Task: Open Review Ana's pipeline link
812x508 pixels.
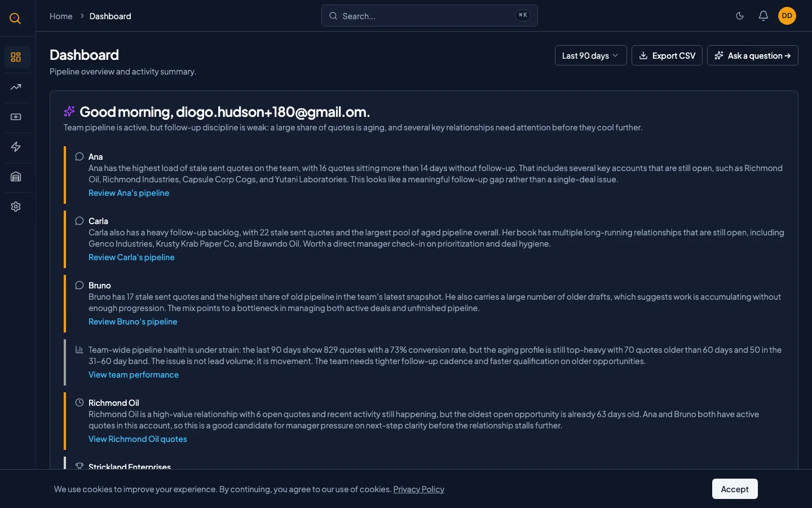Action: (x=129, y=193)
